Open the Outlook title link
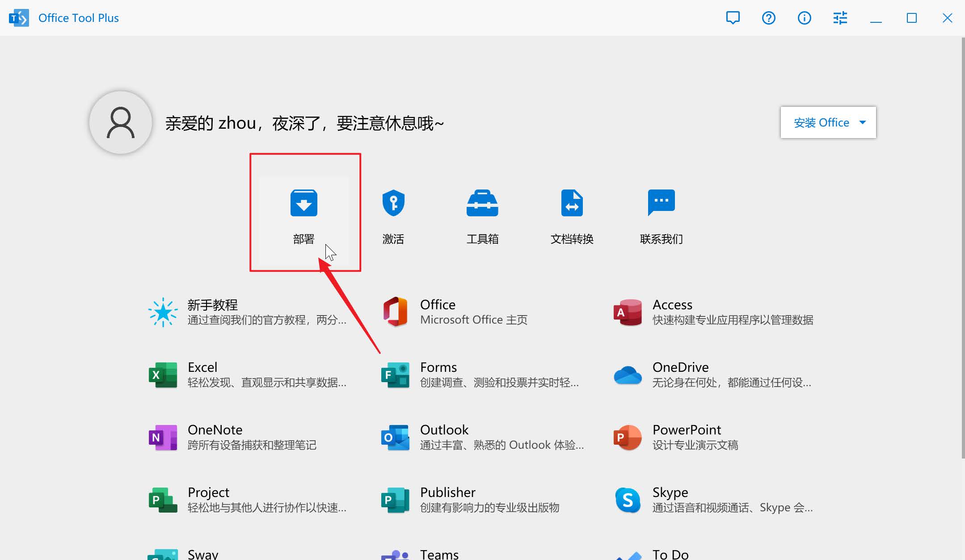Screen dimensions: 965x560 tap(444, 430)
